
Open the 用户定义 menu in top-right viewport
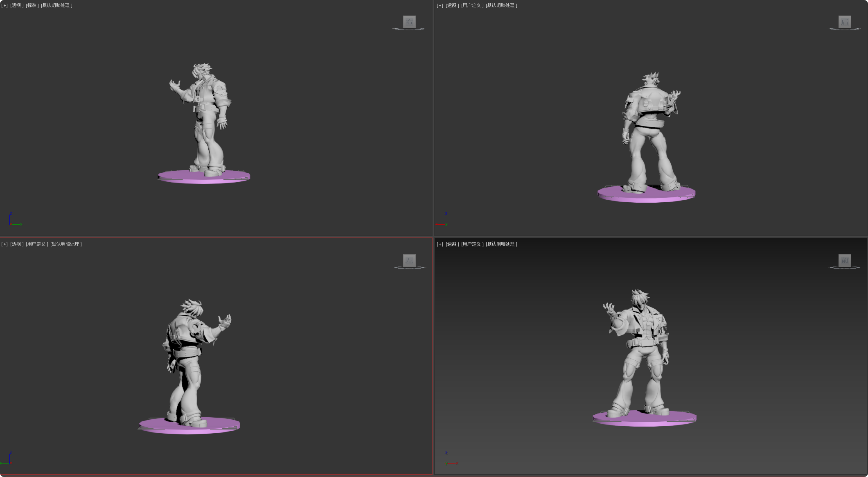(472, 5)
